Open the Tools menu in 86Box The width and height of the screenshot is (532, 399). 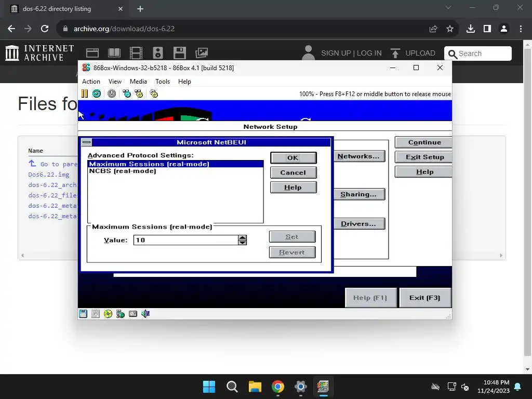(x=163, y=82)
